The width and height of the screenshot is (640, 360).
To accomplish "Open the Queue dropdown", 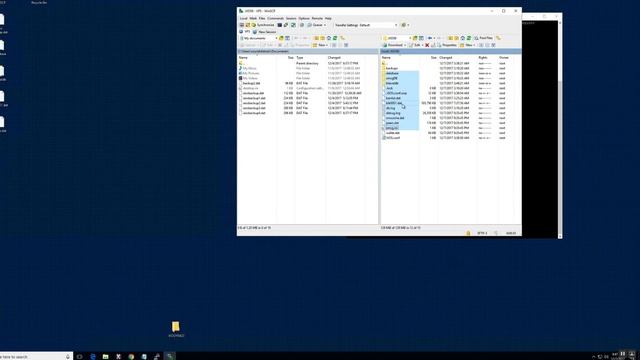I will pos(317,25).
